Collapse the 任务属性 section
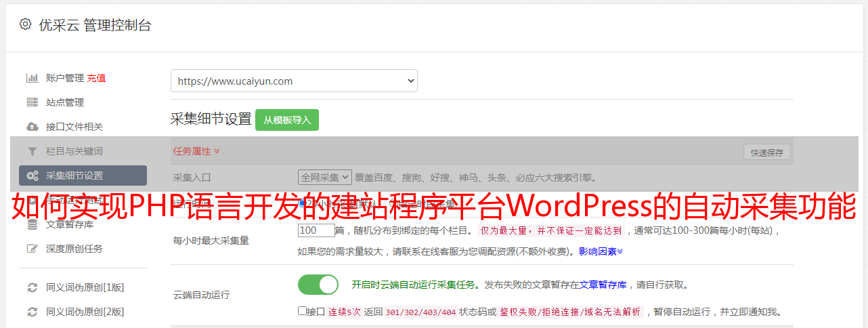This screenshot has width=868, height=328. (x=196, y=151)
